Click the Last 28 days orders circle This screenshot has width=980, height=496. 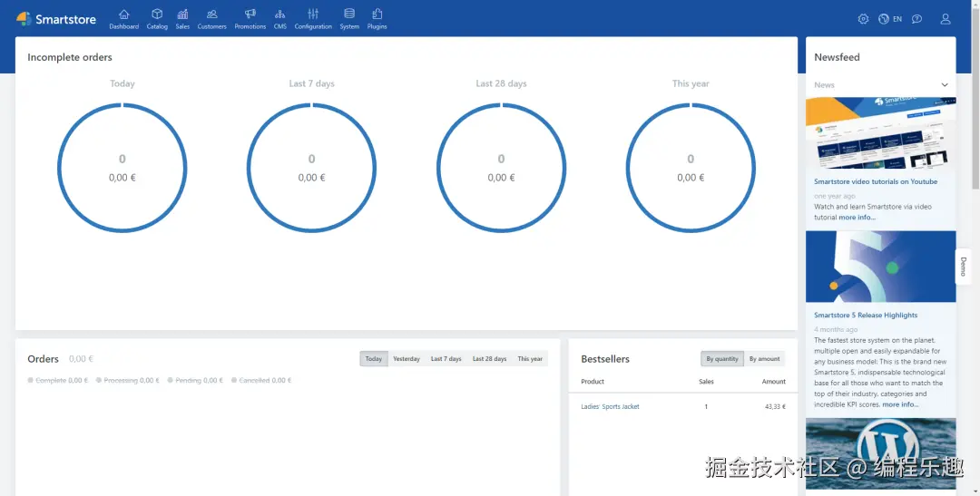501,168
